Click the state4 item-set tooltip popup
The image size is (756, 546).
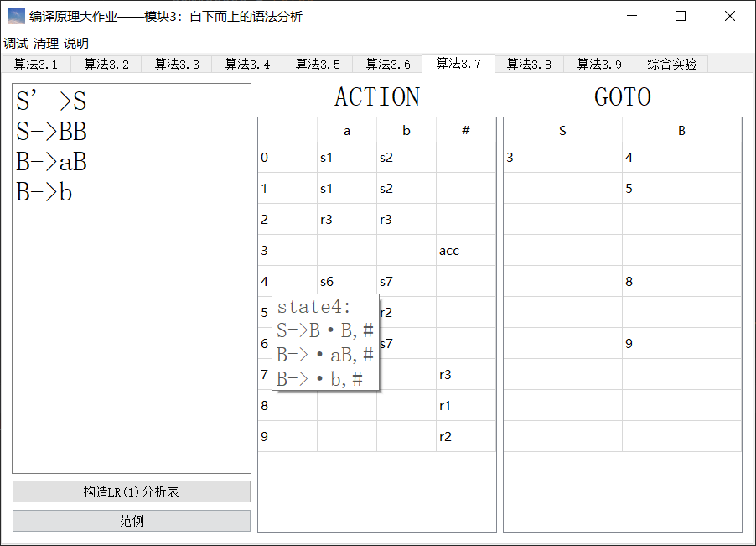[326, 343]
